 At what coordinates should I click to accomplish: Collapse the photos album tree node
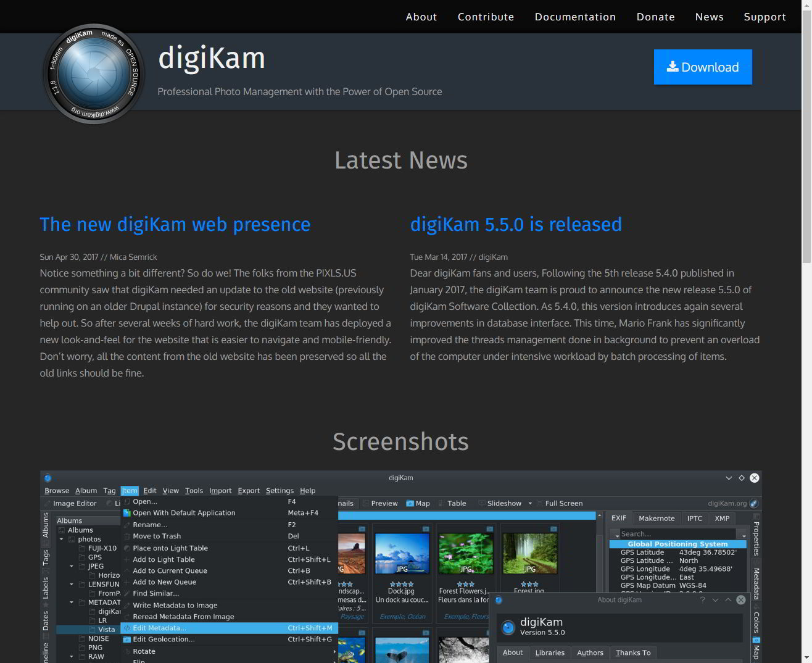(x=62, y=540)
